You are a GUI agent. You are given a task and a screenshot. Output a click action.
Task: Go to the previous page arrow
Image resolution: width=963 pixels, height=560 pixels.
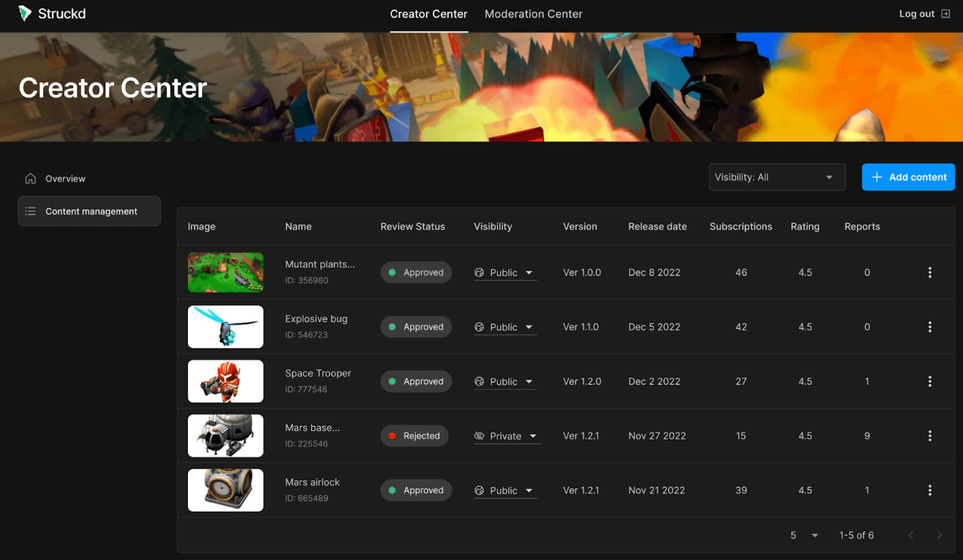coord(911,535)
